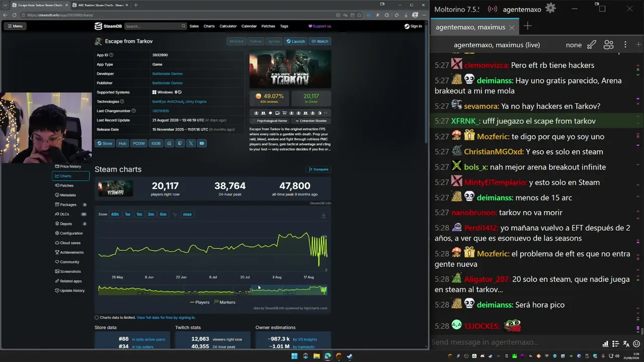Toggle the Markers series in chart legend

coord(225,302)
